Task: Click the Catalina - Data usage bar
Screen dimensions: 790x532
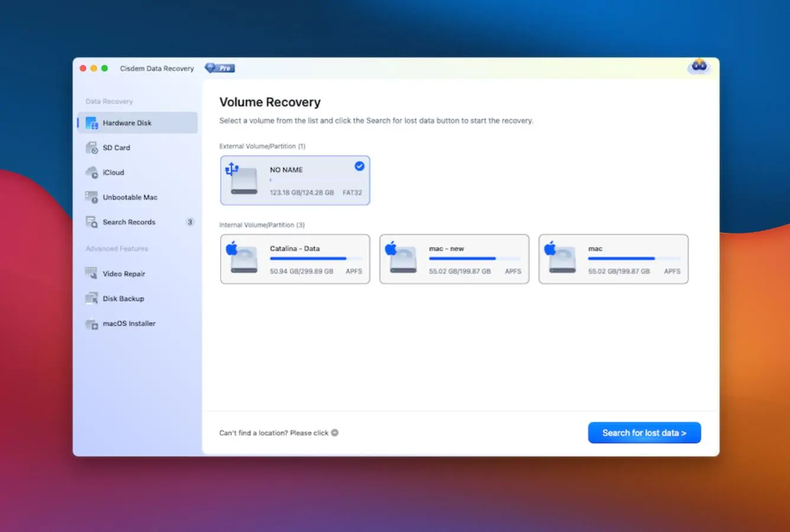Action: [x=316, y=258]
